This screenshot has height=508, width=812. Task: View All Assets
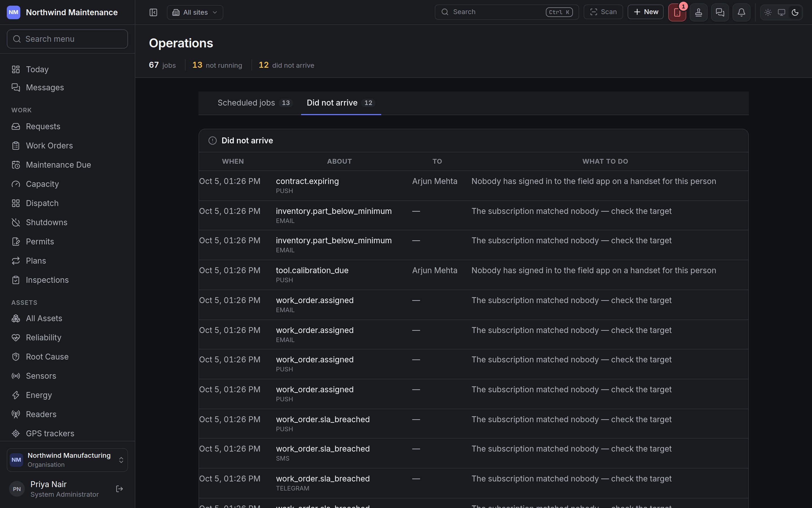[x=67, y=319]
